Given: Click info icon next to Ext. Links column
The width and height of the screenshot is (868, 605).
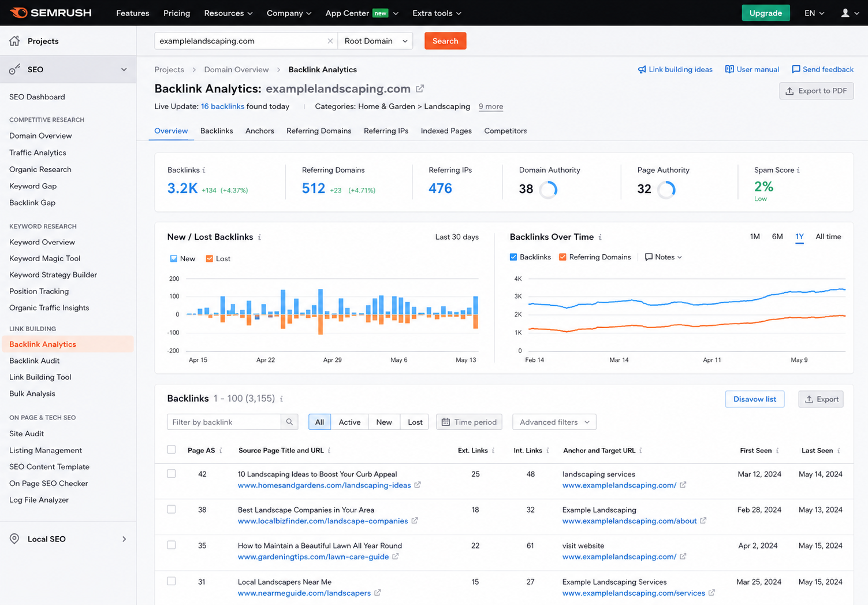Looking at the screenshot, I should [493, 451].
